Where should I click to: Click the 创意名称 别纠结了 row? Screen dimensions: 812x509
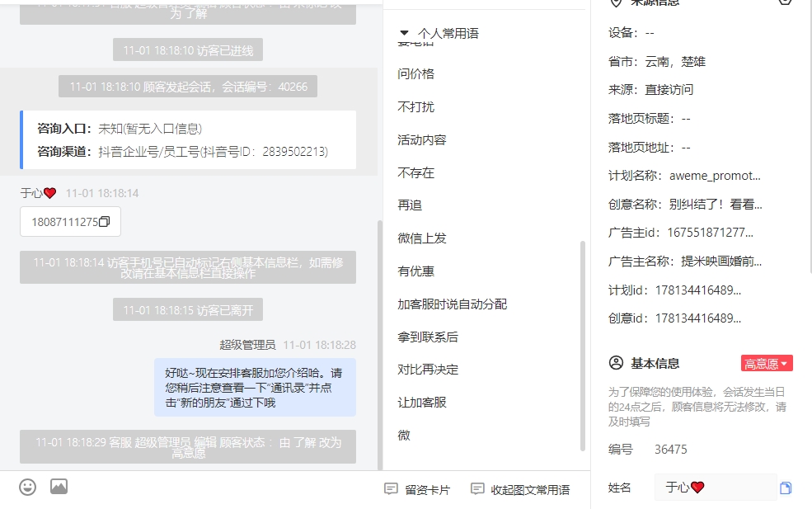(685, 205)
